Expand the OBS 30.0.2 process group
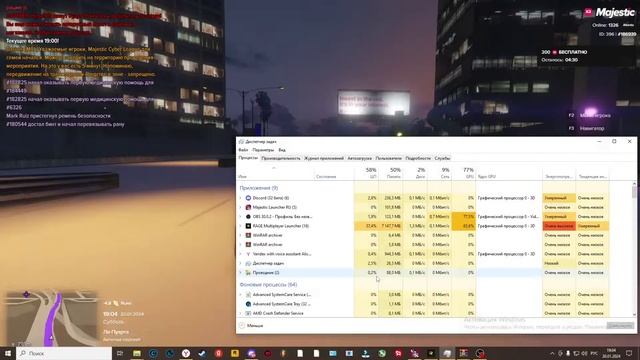Image resolution: width=640 pixels, height=360 pixels. 240,217
